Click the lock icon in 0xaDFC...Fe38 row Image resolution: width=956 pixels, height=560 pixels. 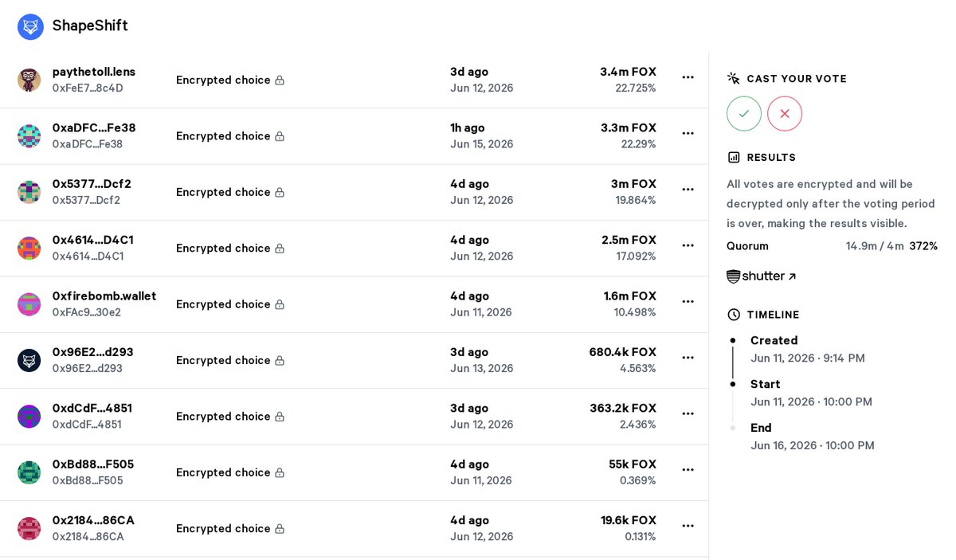pos(280,136)
